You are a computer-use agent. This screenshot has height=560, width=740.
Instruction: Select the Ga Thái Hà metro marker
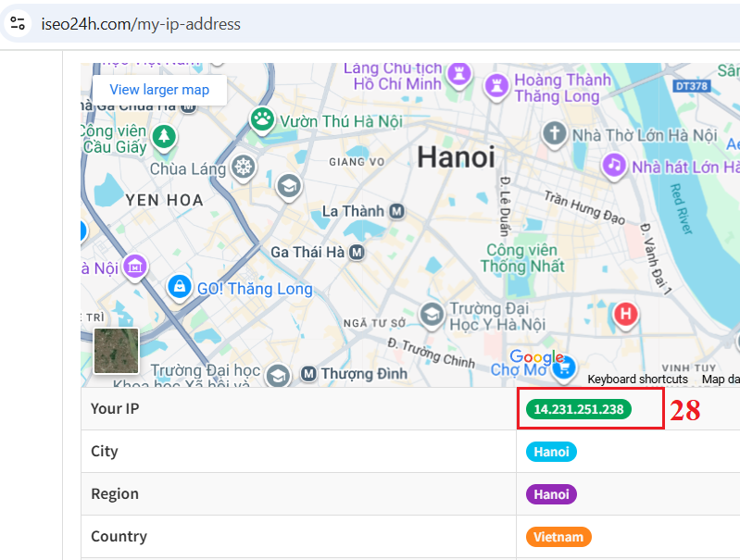pyautogui.click(x=356, y=252)
